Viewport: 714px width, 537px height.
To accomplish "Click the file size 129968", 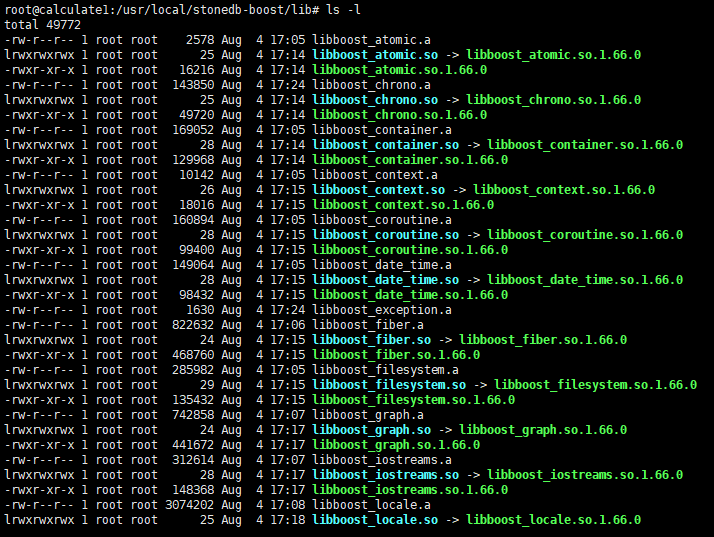I will pyautogui.click(x=193, y=160).
